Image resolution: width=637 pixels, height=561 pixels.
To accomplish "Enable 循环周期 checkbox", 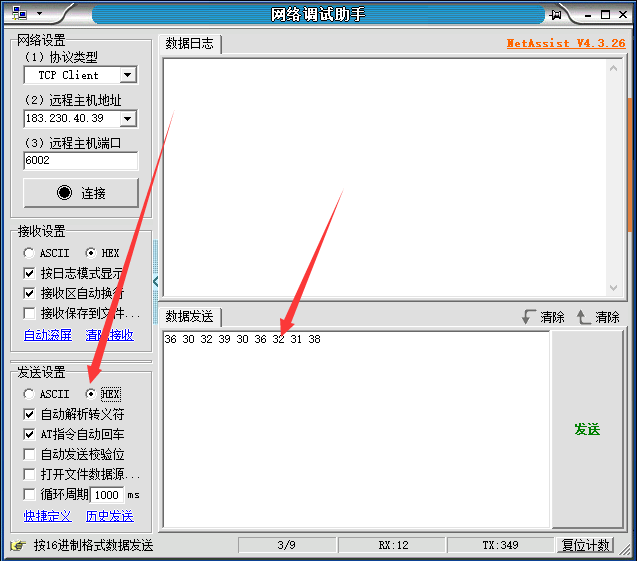I will coord(29,494).
